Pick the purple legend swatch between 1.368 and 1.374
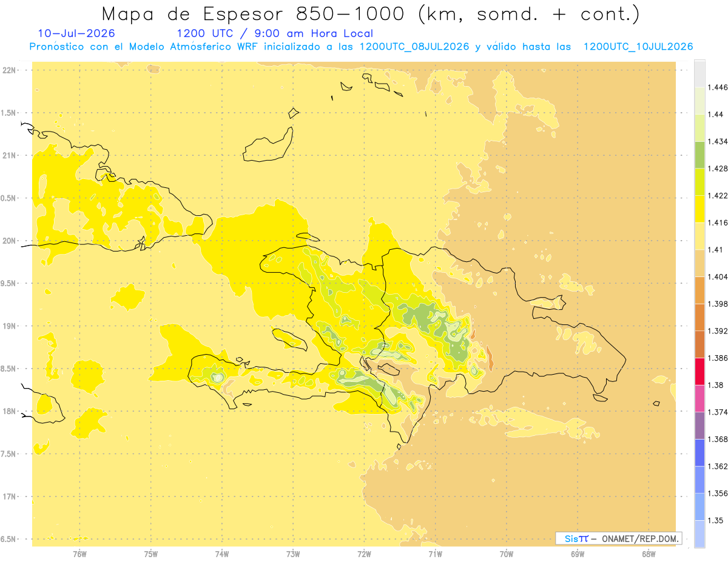This screenshot has height=562, width=728. pyautogui.click(x=699, y=426)
